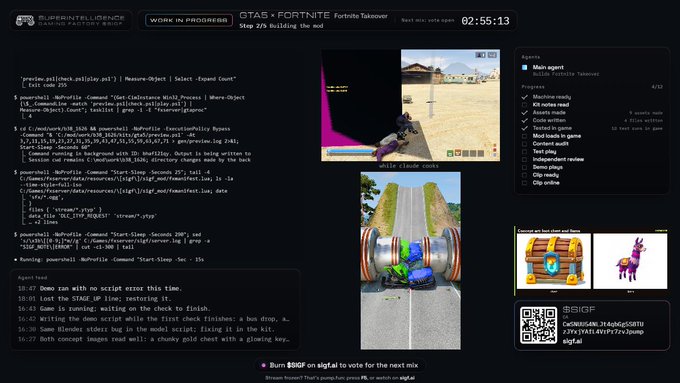Click the Running command bullet icon
The image size is (680, 383).
click(16, 259)
